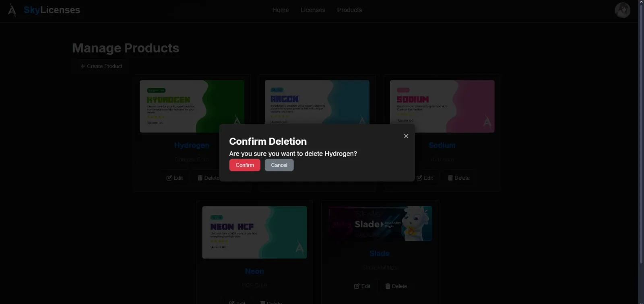The height and width of the screenshot is (304, 644).
Task: Click the SkyLicenses logo icon
Action: (12, 10)
